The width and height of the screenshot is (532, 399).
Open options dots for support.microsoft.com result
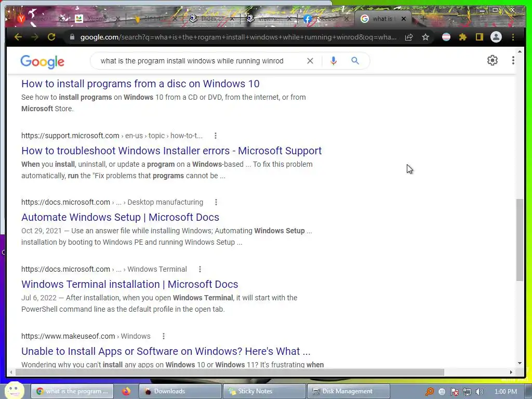click(x=216, y=136)
